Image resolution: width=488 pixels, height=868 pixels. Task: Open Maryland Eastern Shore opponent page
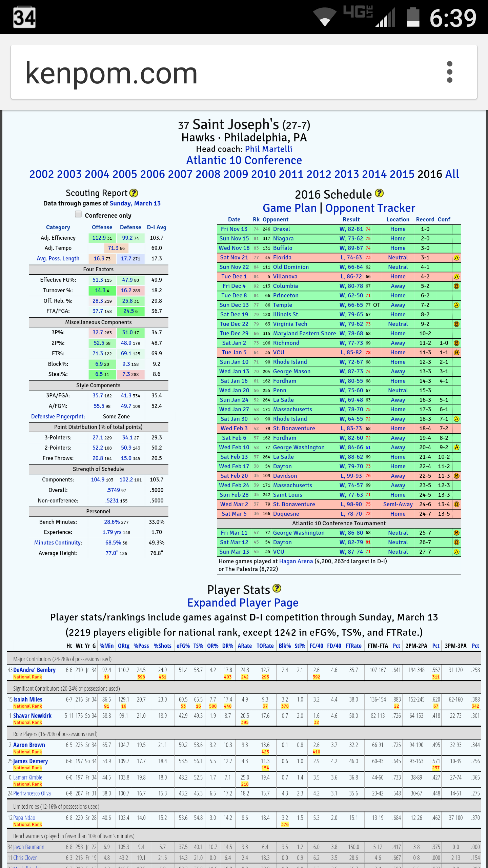pos(304,334)
